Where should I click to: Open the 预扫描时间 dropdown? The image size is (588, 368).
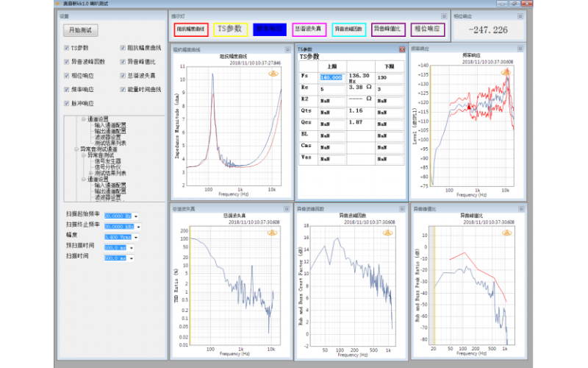click(132, 248)
